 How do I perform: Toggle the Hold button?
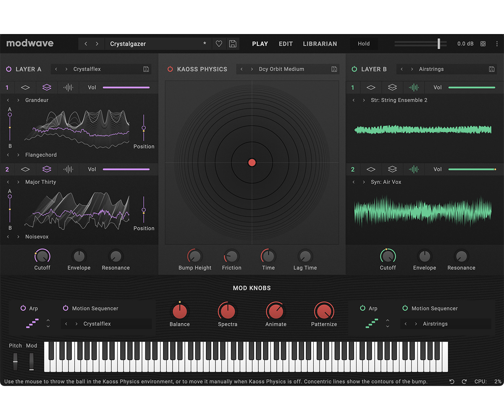click(364, 44)
